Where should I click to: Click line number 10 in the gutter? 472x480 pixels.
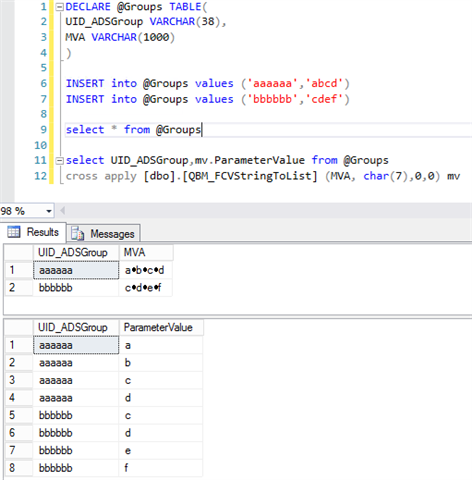pos(41,145)
